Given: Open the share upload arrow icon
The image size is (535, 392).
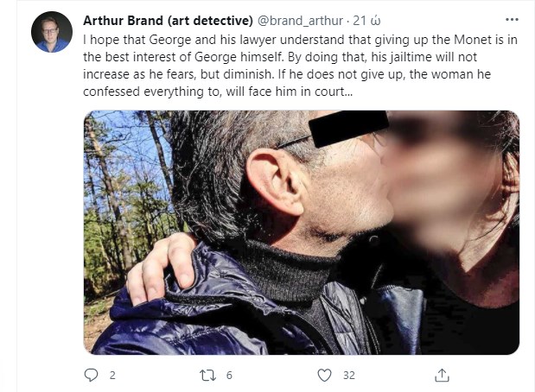Looking at the screenshot, I should click(442, 375).
